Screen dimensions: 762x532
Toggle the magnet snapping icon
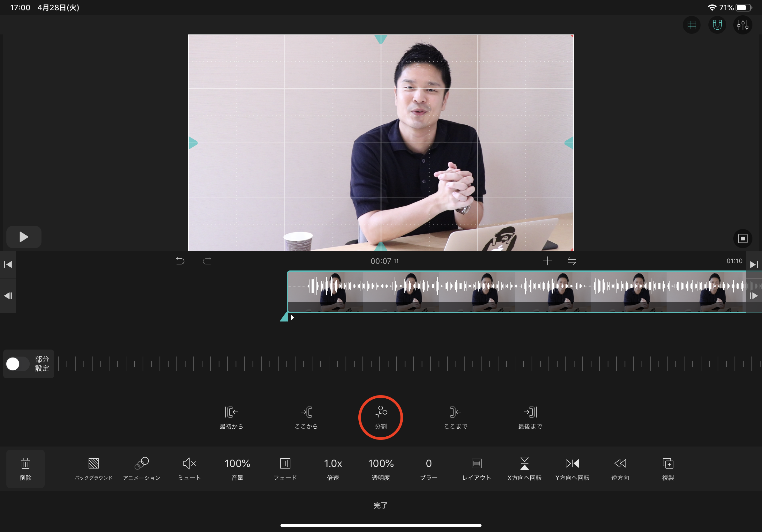click(x=717, y=25)
